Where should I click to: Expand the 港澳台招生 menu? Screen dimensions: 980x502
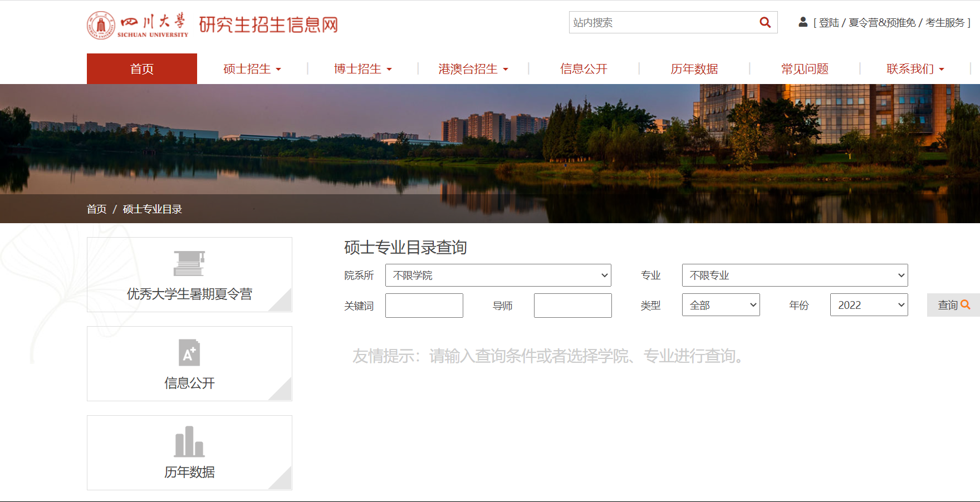[x=473, y=69]
